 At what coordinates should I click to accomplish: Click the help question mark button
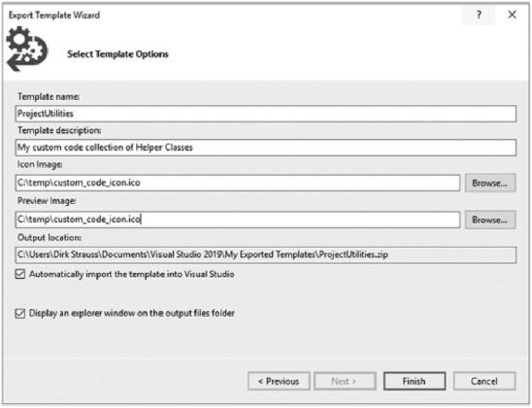pos(479,15)
